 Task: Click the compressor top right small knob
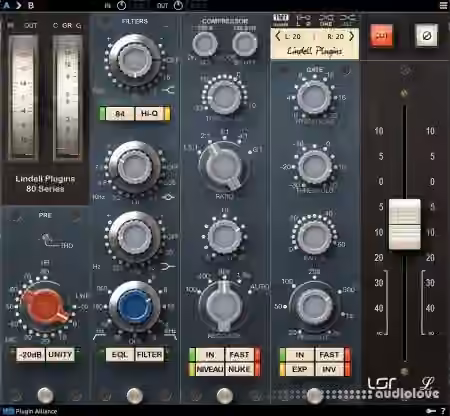[x=245, y=44]
